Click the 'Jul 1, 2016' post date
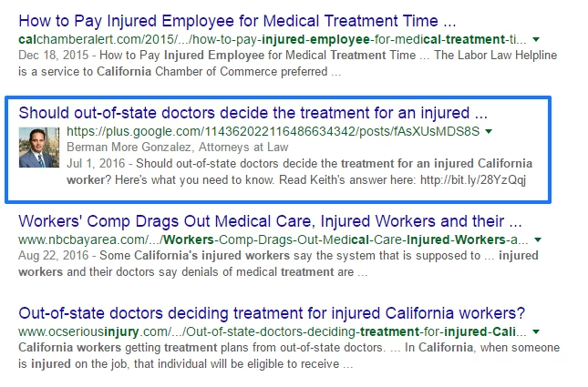The width and height of the screenshot is (588, 387). (92, 163)
